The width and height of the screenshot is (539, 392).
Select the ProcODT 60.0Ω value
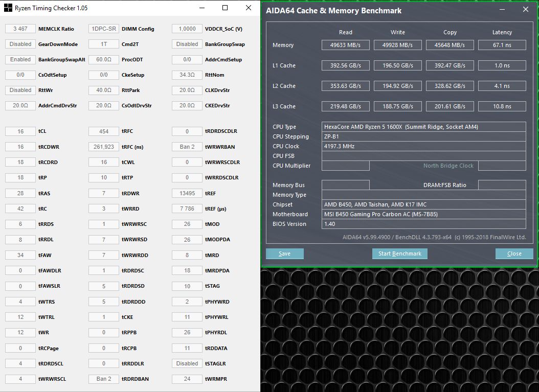(x=103, y=59)
